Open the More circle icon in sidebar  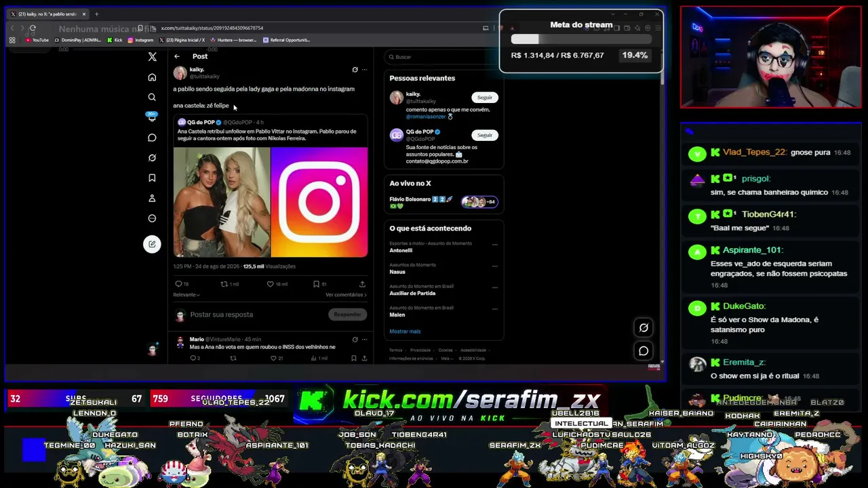click(x=152, y=218)
